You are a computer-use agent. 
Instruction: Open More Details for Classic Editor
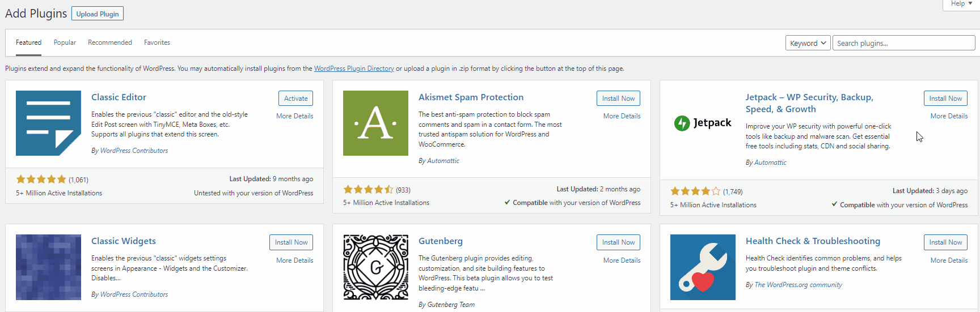295,116
